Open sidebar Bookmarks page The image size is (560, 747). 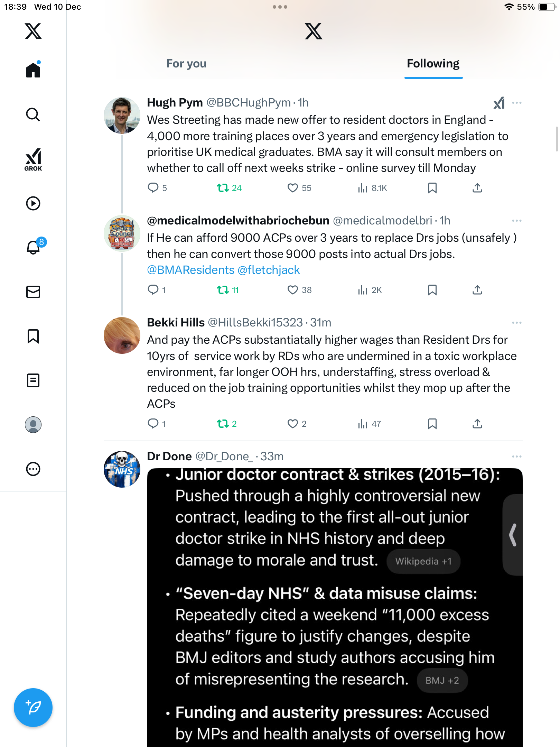(33, 336)
